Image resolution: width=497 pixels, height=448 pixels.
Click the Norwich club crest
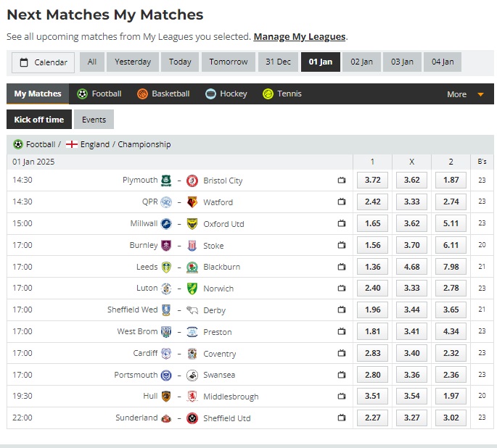point(192,289)
